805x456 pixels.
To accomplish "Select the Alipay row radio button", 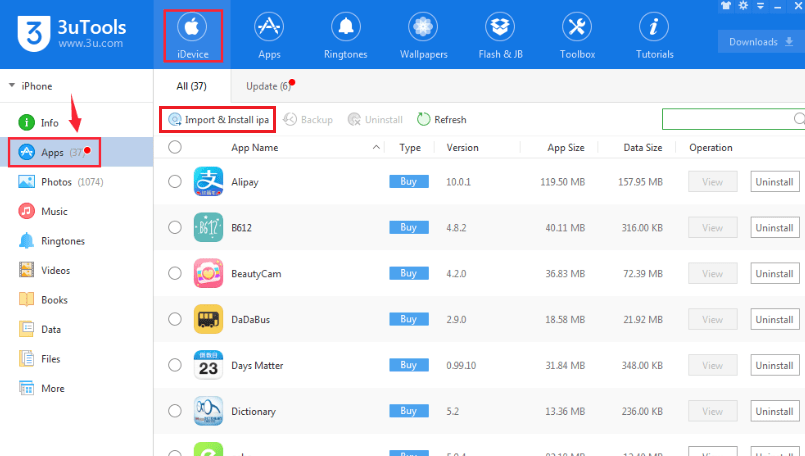I will (175, 182).
